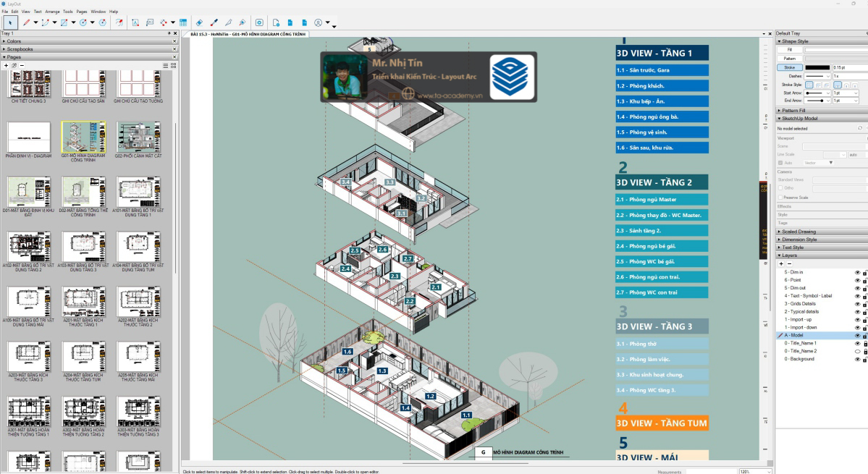Image resolution: width=868 pixels, height=474 pixels.
Task: Toggle the Fill button
Action: pyautogui.click(x=789, y=50)
